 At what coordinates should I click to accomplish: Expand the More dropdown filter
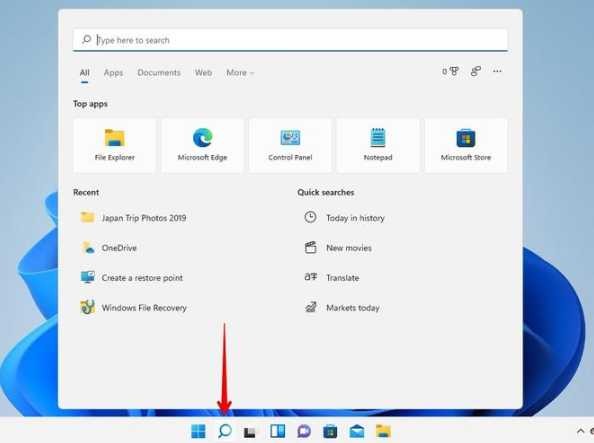click(240, 72)
